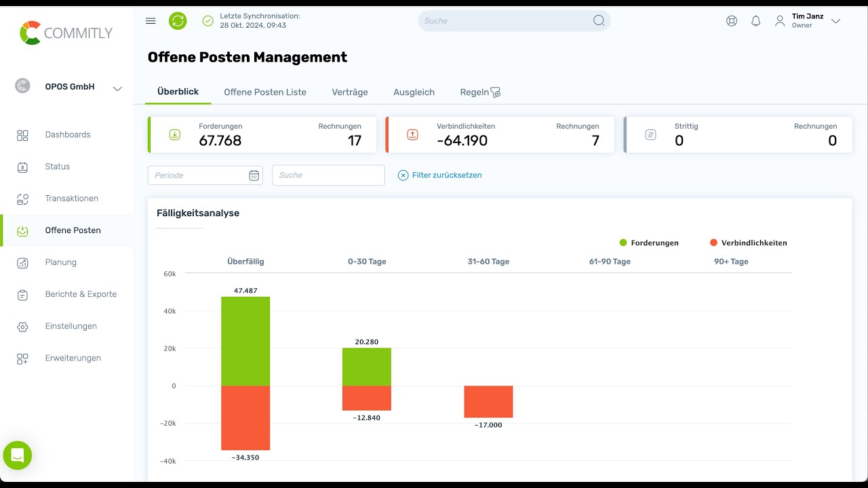
Task: Click the green Überfällig bar 47.487
Action: 245,341
